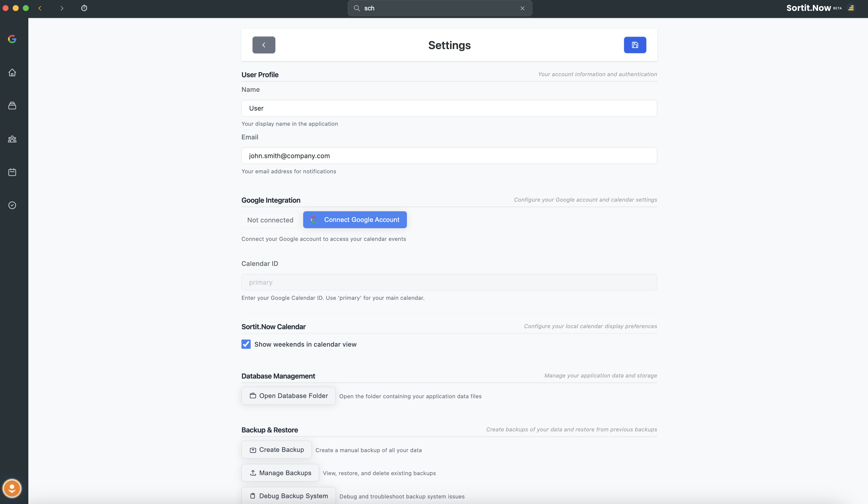Open the People group sidebar icon
This screenshot has height=504, width=868.
[x=12, y=139]
